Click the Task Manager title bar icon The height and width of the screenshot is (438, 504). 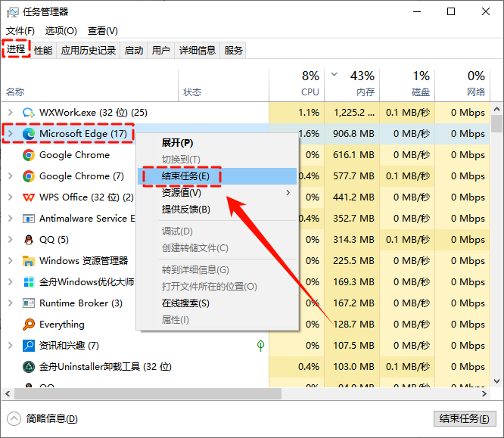point(13,12)
